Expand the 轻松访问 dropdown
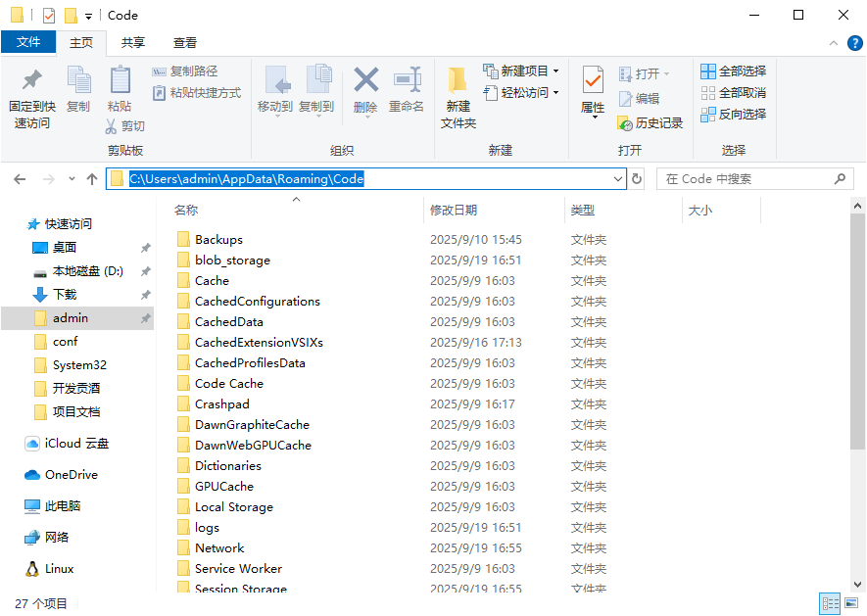 click(x=555, y=93)
